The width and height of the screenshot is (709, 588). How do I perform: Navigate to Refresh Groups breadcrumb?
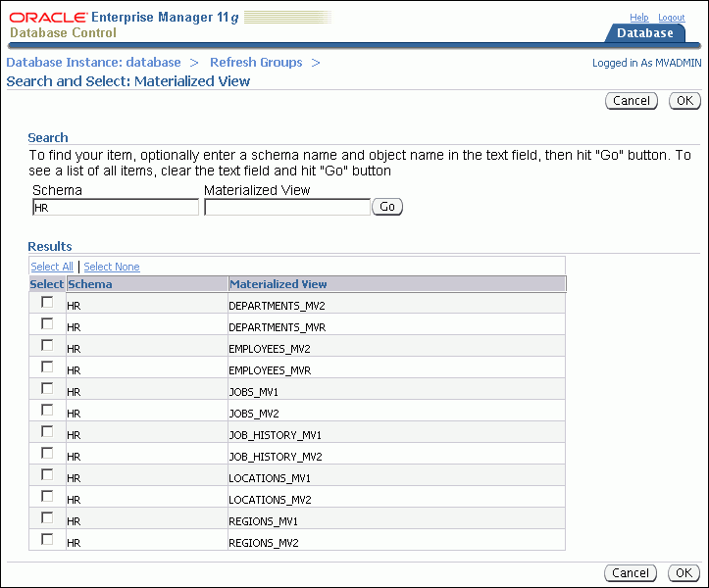256,62
